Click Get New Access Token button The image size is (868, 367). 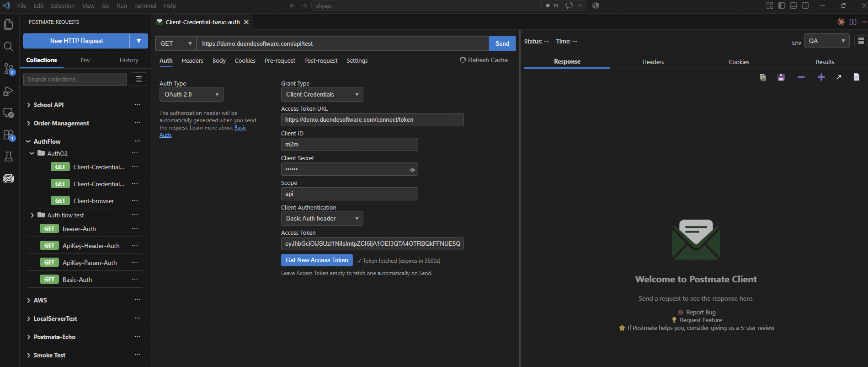point(317,260)
